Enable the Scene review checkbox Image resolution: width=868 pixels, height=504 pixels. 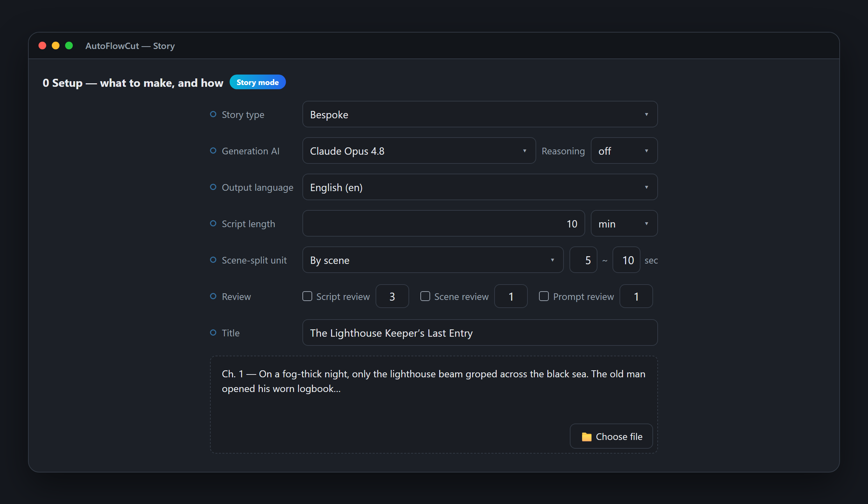[x=425, y=296]
